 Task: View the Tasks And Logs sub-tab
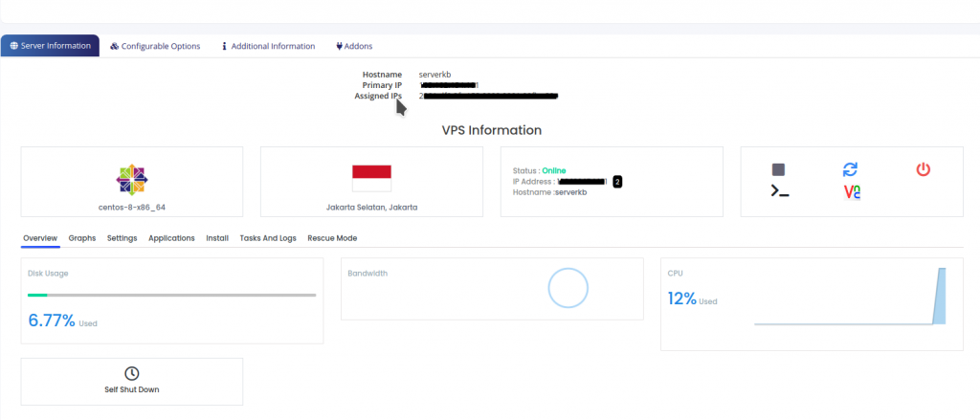(x=268, y=238)
